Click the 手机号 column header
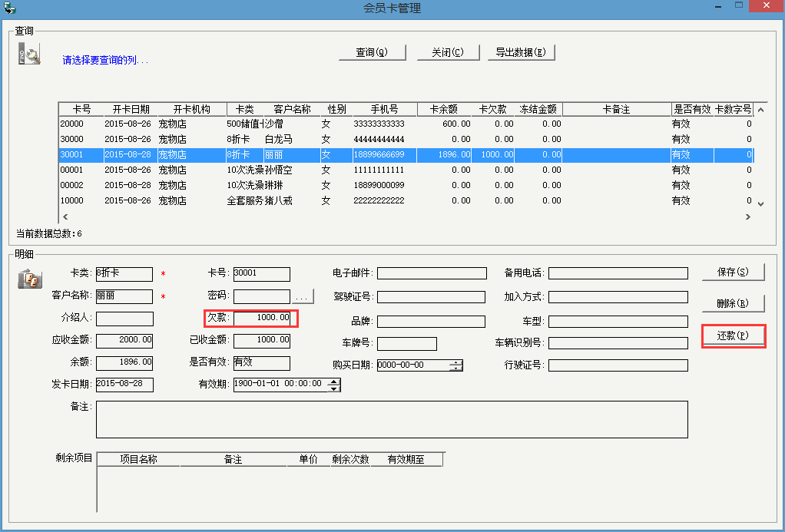This screenshot has width=785, height=532. click(385, 109)
